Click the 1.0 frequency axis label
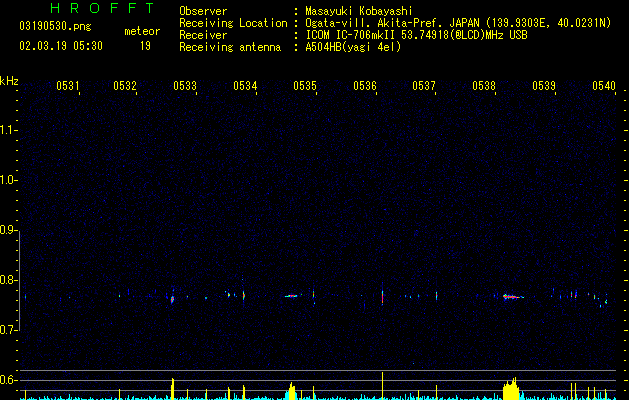The image size is (629, 400). 8,180
